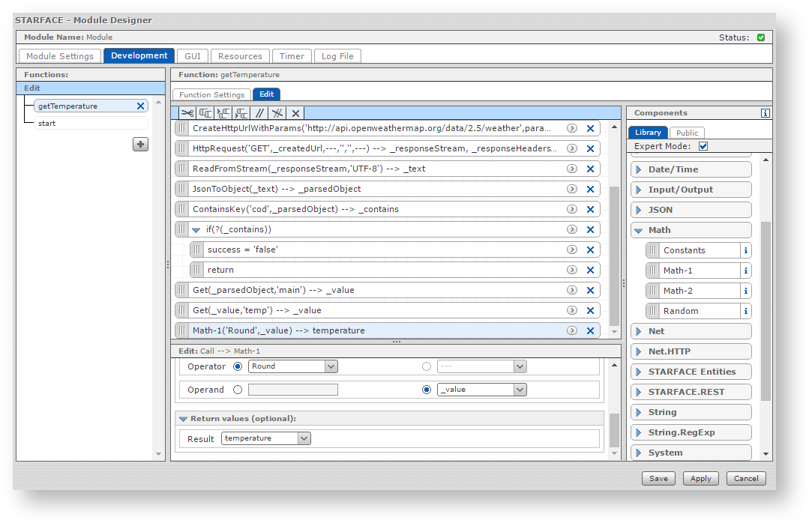Screen dimensions: 812x526
Task: Click the Apply button
Action: point(700,478)
